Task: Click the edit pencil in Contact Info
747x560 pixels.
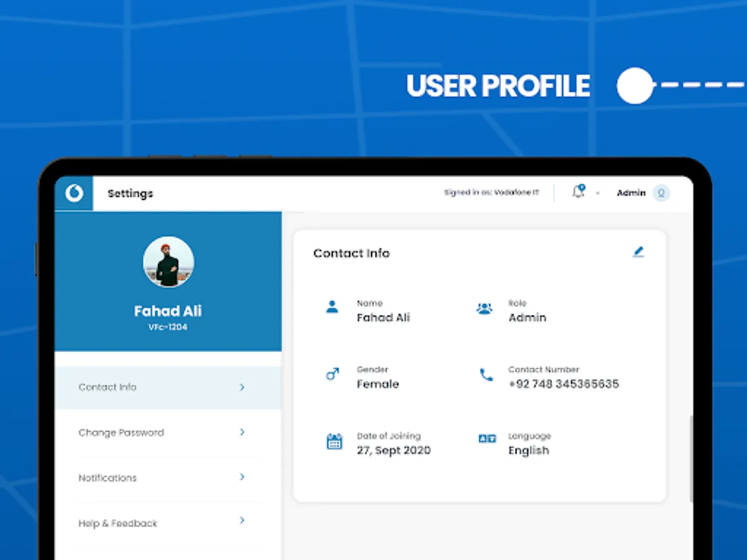Action: pos(638,252)
